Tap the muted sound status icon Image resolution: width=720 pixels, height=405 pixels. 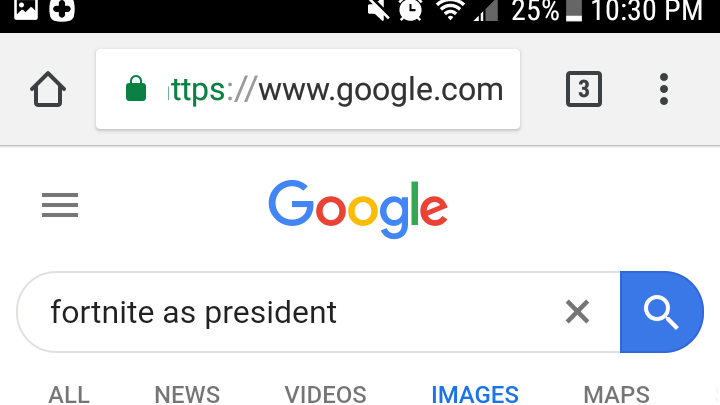(x=377, y=10)
